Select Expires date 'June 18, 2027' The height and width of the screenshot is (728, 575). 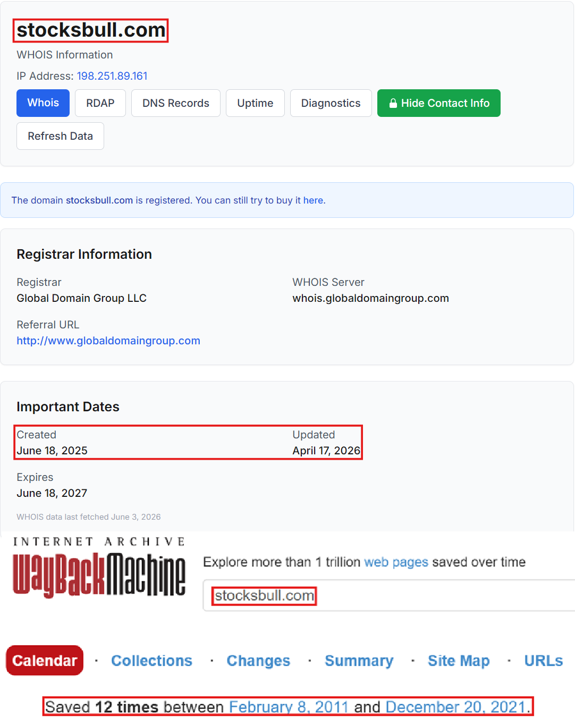[x=52, y=493]
